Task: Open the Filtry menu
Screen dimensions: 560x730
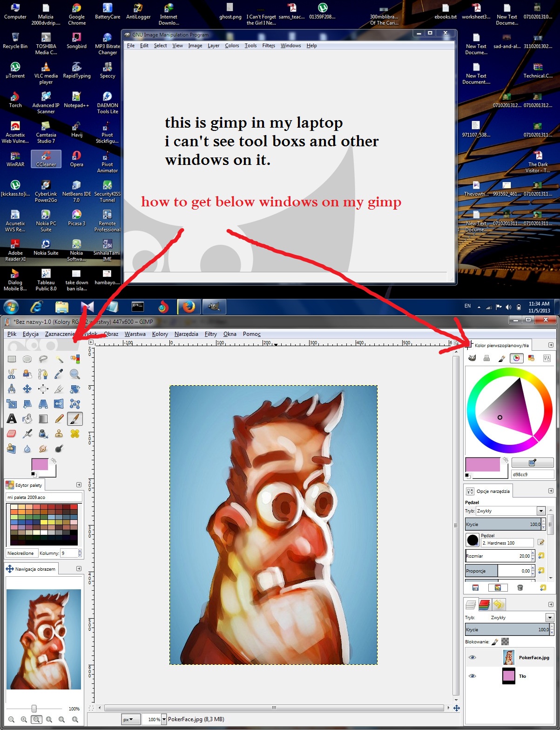Action: pyautogui.click(x=211, y=334)
